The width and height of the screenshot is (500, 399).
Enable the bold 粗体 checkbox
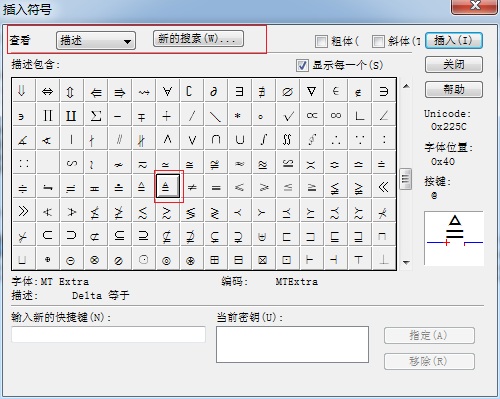click(321, 42)
